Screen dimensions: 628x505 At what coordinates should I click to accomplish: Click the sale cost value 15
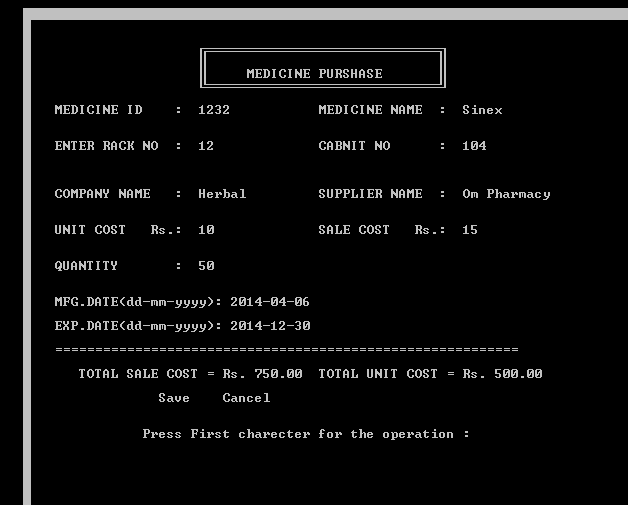(x=470, y=230)
